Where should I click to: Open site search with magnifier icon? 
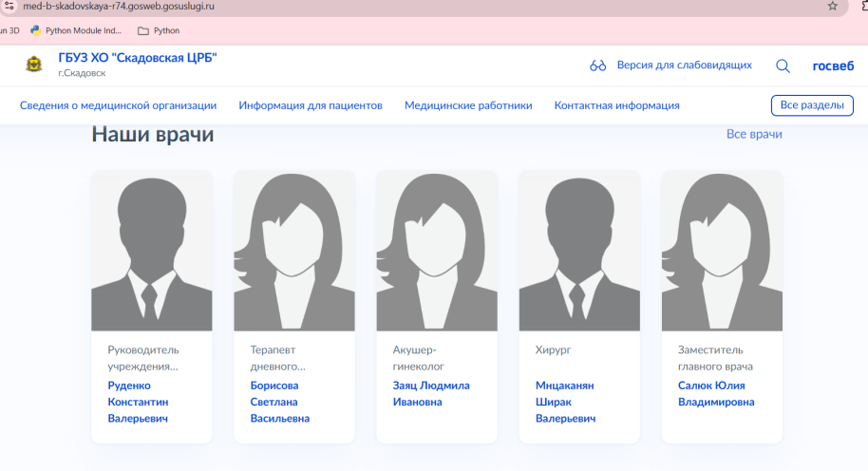pyautogui.click(x=783, y=66)
